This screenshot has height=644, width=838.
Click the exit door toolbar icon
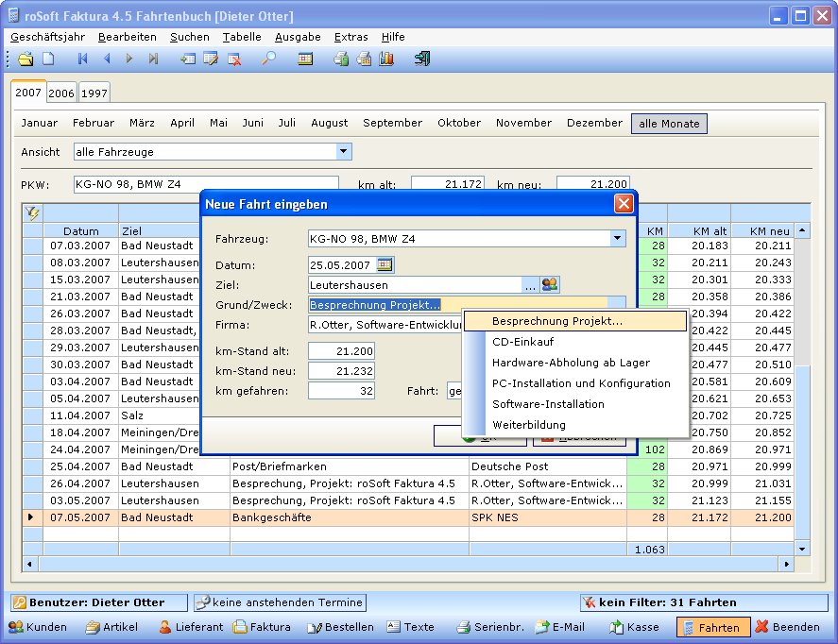click(422, 59)
